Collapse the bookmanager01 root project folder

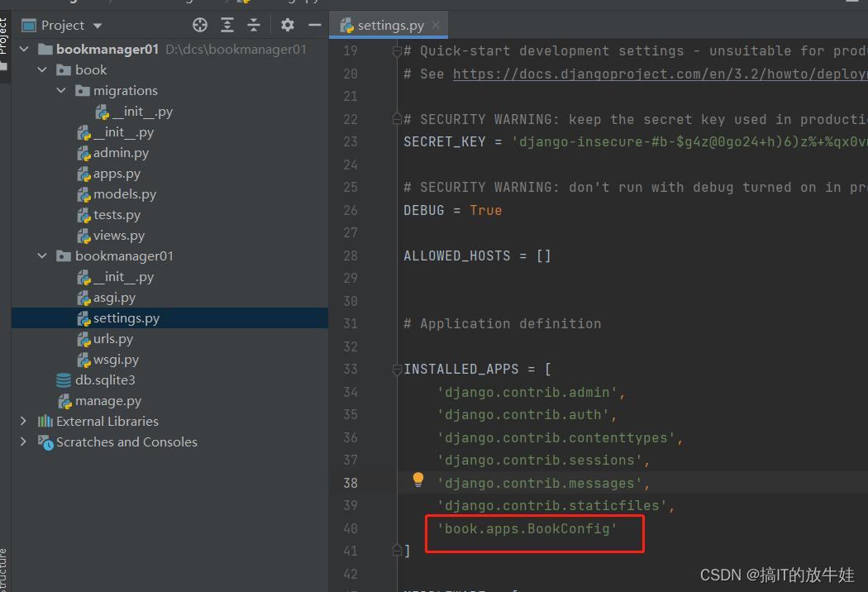24,50
